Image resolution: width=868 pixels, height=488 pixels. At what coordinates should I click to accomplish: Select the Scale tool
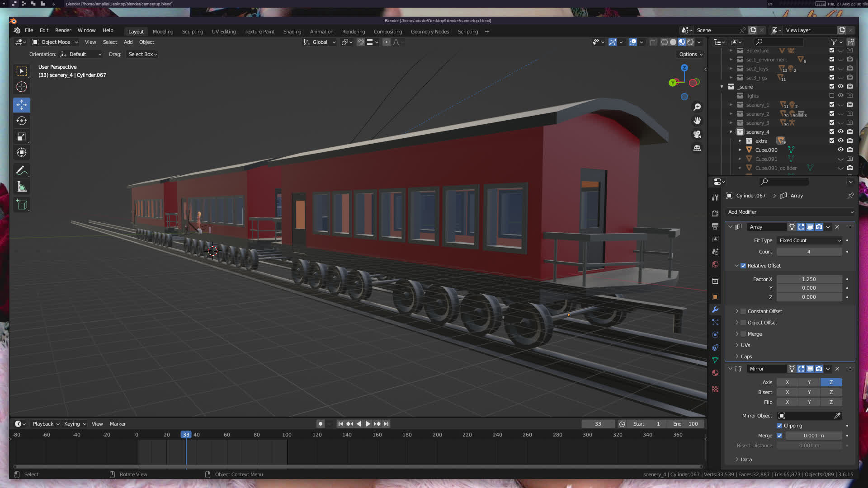pos(21,136)
